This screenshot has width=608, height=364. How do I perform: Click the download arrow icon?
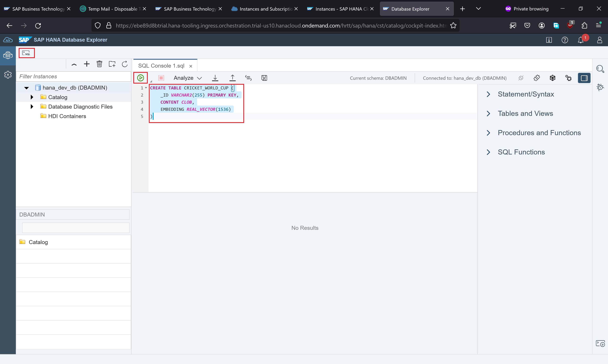tap(215, 78)
